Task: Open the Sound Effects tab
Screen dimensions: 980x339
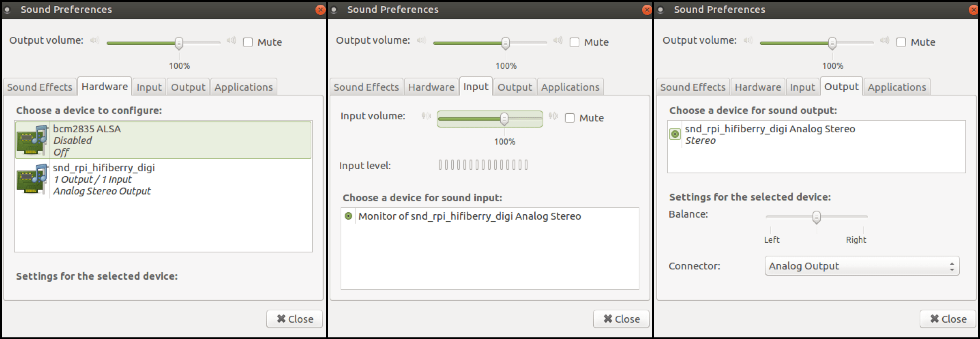Action: [40, 87]
